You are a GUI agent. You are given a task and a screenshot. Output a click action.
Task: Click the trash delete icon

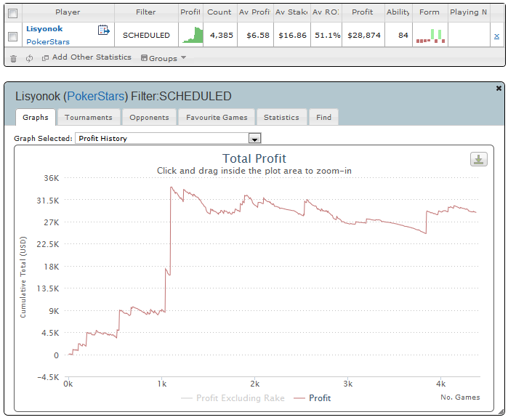pos(13,59)
